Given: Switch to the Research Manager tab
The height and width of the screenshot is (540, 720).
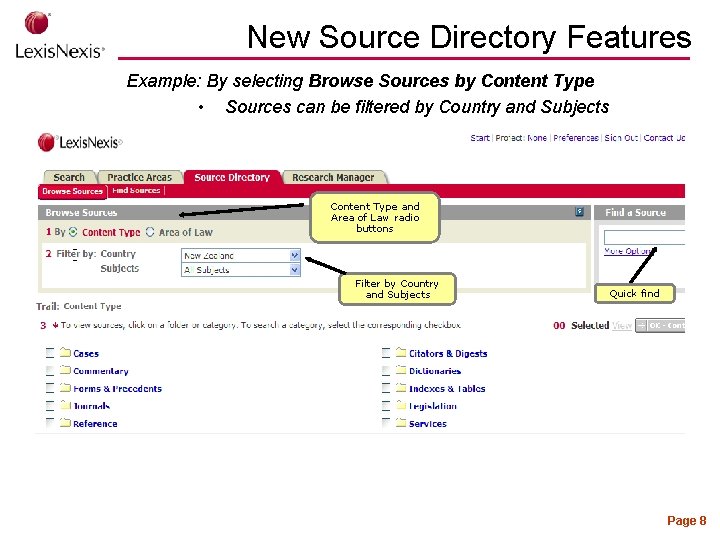Looking at the screenshot, I should click(x=333, y=177).
